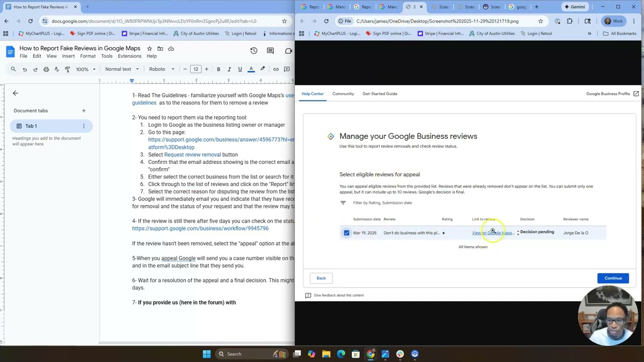Toggle underline formatting
Screen dimensions: 644x362
[x=240, y=69]
